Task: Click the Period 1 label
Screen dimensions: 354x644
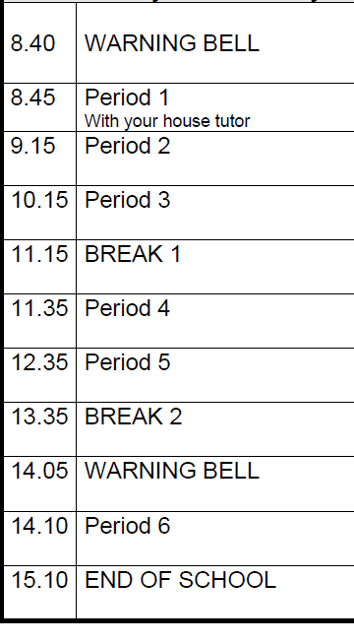Action: pos(127,97)
